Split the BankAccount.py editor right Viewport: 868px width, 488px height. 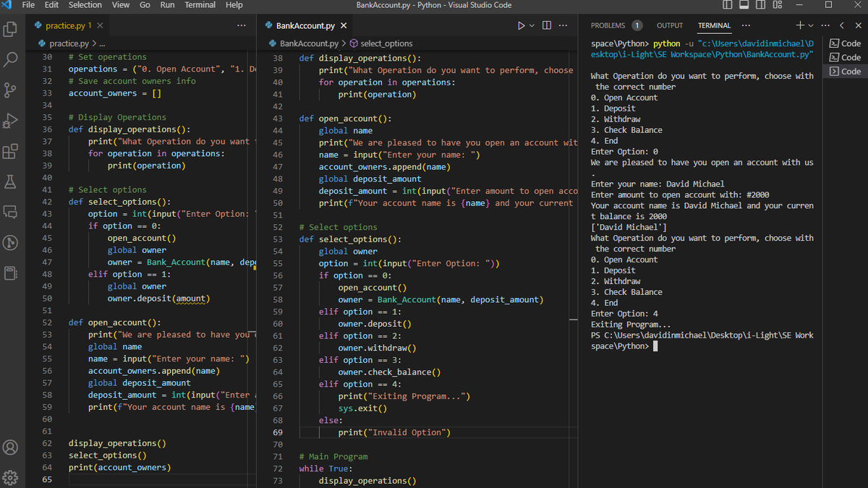(547, 26)
